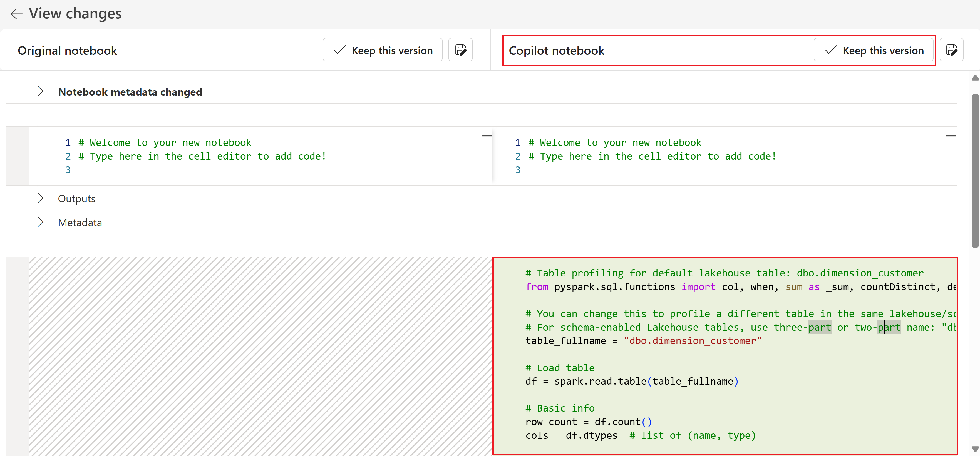The height and width of the screenshot is (456, 980).
Task: Click the "# Load table" comment line
Action: tap(560, 368)
